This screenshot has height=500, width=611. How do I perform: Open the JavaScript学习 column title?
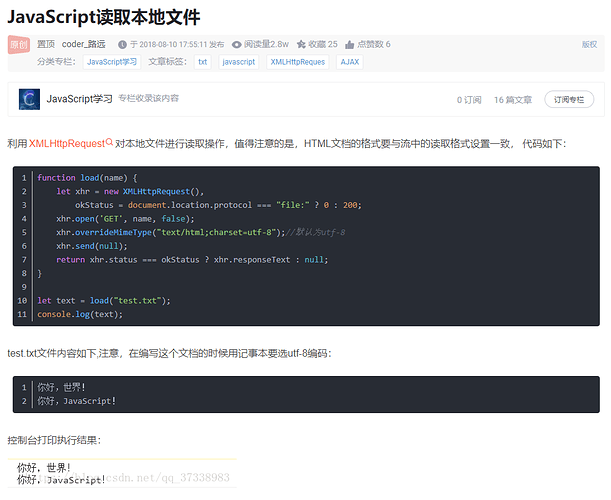click(x=79, y=99)
